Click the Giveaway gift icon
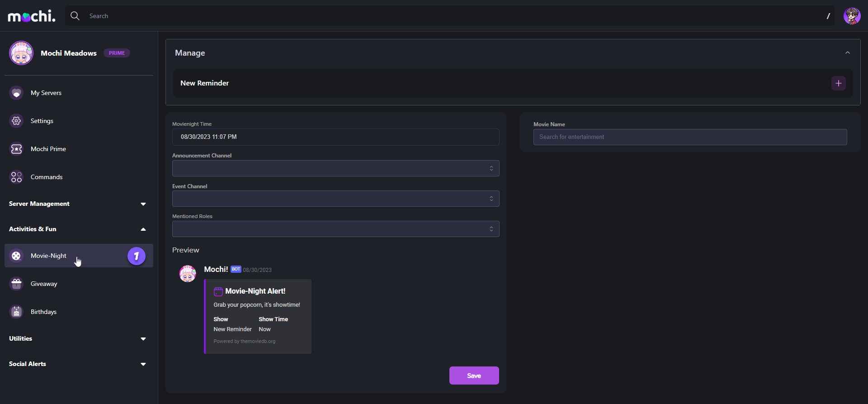Screen dimensions: 868x404 [17, 284]
